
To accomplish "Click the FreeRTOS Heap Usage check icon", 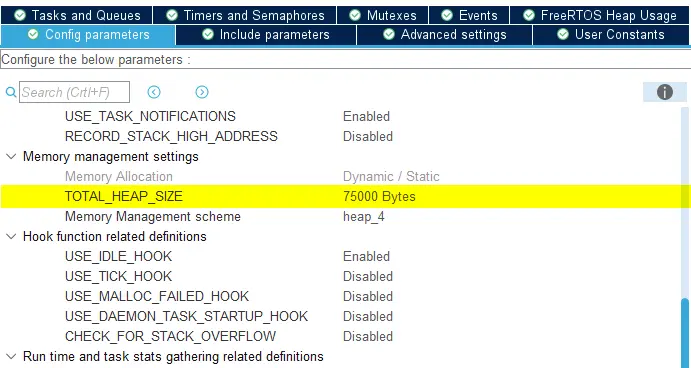I will click(x=529, y=15).
